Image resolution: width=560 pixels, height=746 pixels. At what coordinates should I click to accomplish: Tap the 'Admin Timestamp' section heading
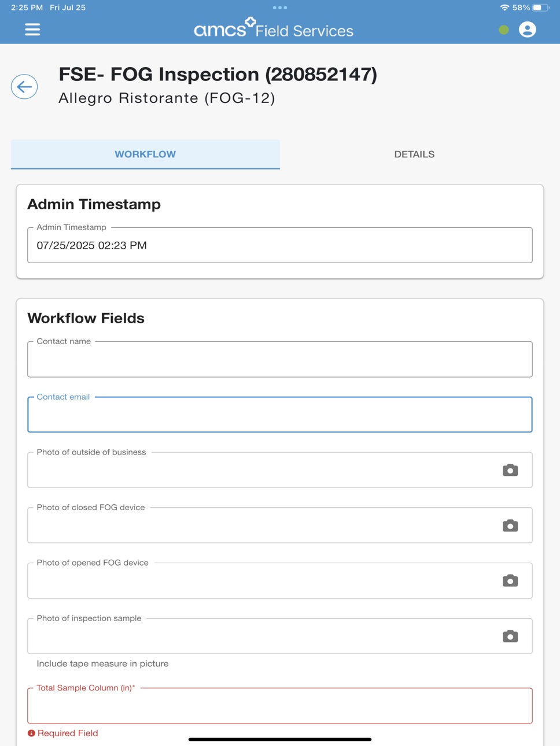point(94,204)
